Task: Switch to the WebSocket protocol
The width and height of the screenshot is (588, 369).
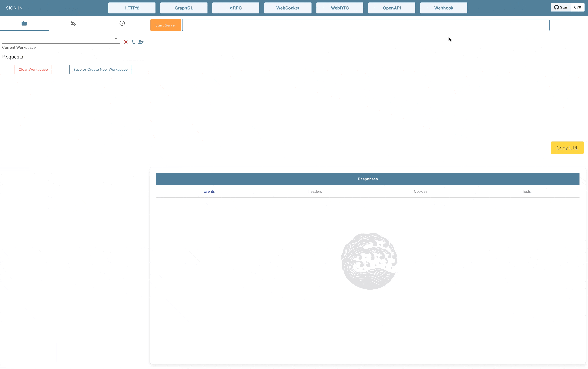Action: tap(288, 8)
